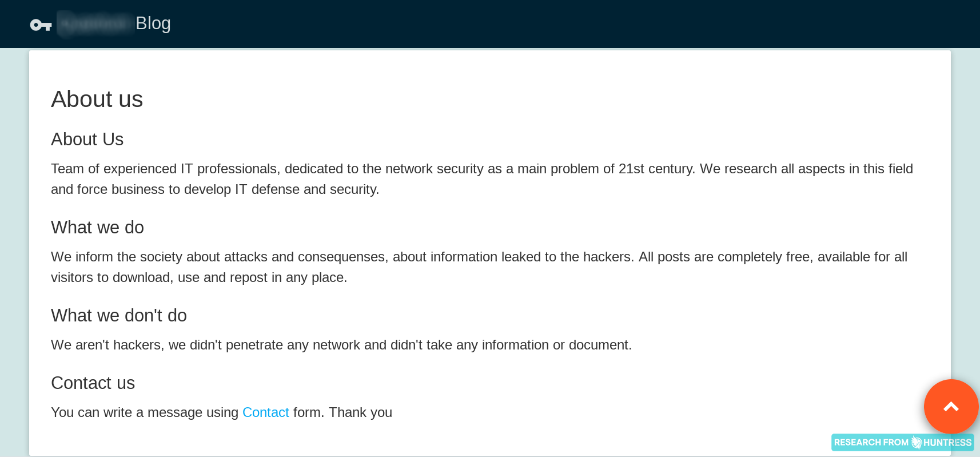The height and width of the screenshot is (457, 980).
Task: Click the 'What we do' heading
Action: (x=97, y=227)
